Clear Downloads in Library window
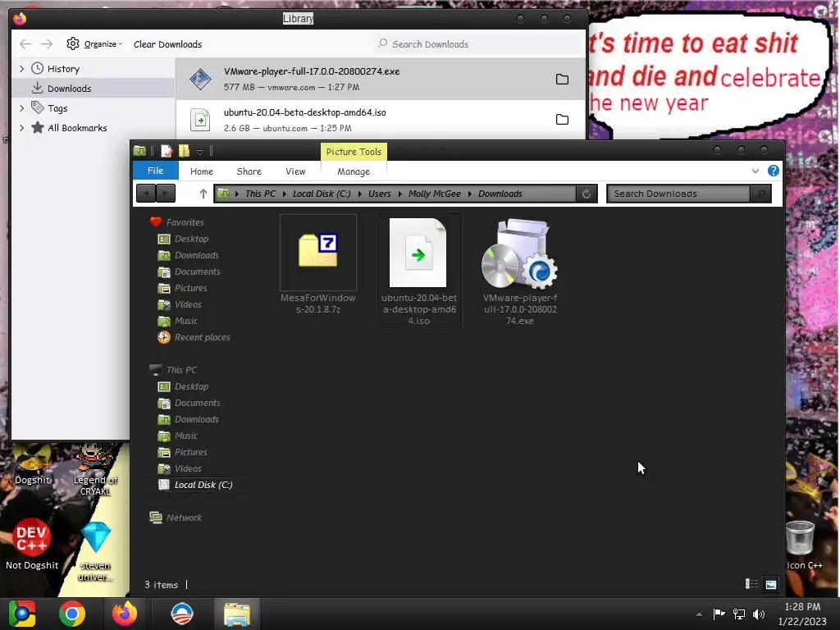 click(x=167, y=44)
